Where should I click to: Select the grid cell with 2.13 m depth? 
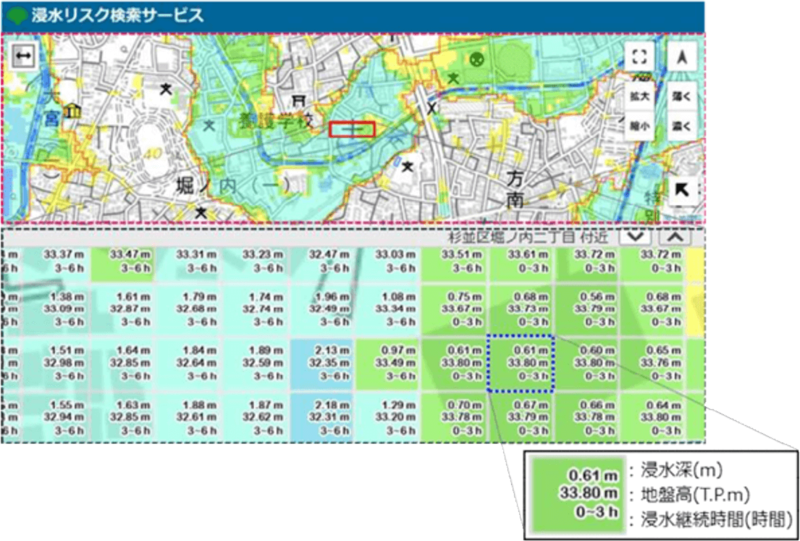pos(321,365)
